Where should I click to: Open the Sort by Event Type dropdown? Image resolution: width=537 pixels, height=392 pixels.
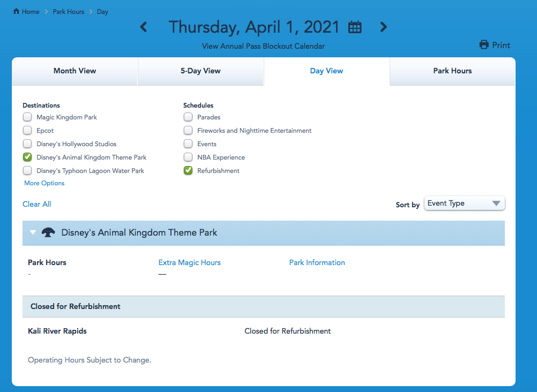click(464, 203)
